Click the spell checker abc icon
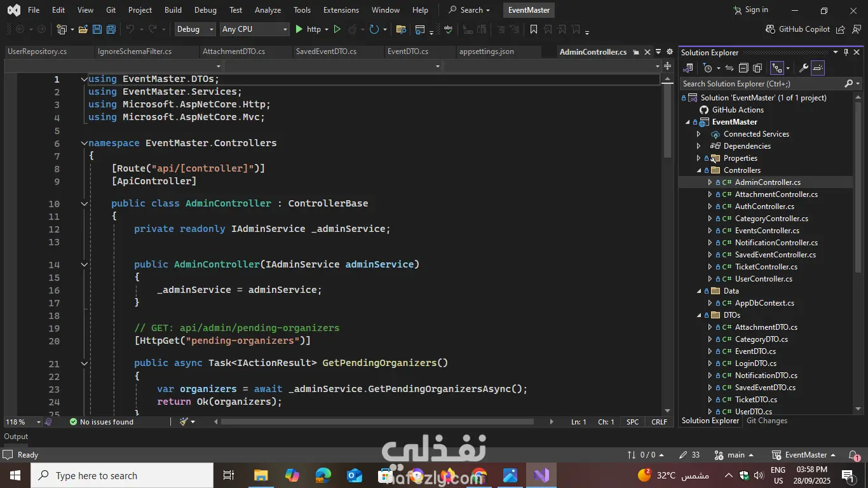Viewport: 868px width, 488px height. (448, 29)
